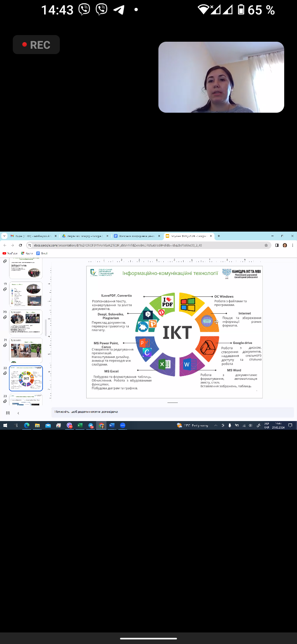Click the MS Excel icon in the wheel

click(165, 365)
